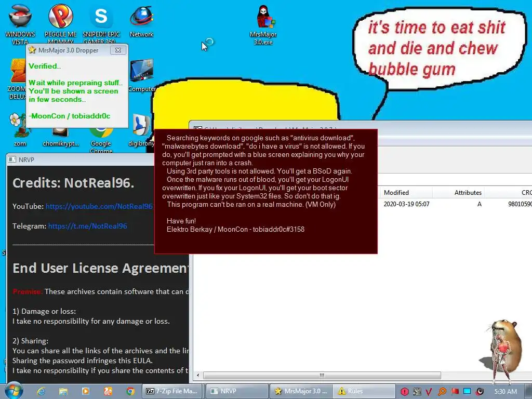
Task: Sort by the CRC column header
Action: coord(509,192)
